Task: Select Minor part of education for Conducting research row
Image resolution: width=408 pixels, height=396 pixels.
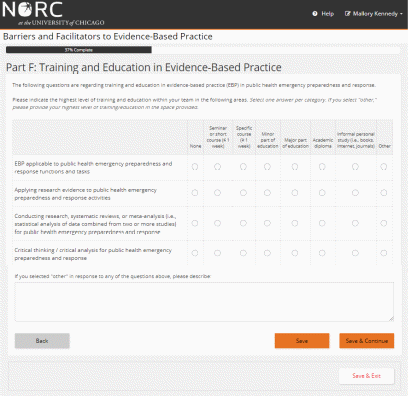Action: tap(267, 223)
